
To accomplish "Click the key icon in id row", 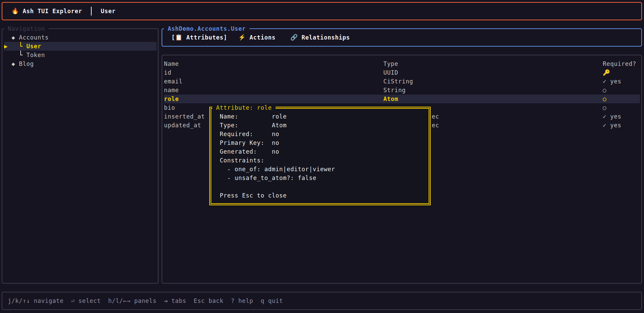I will (606, 73).
